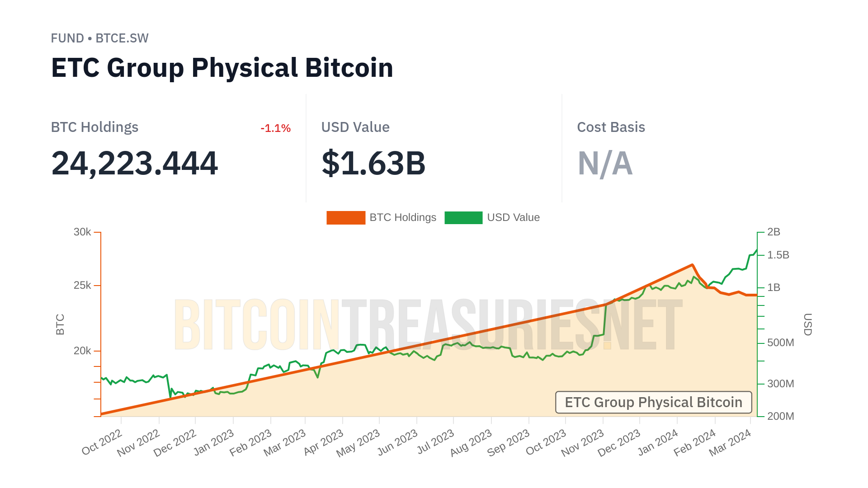The width and height of the screenshot is (868, 488).
Task: Click the Oct 2022 x-axis label
Action: (102, 442)
